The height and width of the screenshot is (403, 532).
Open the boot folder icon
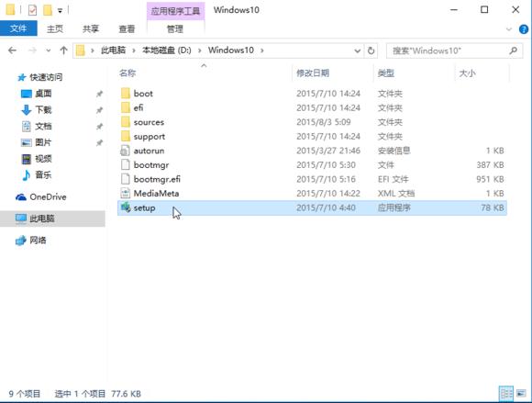pyautogui.click(x=125, y=93)
